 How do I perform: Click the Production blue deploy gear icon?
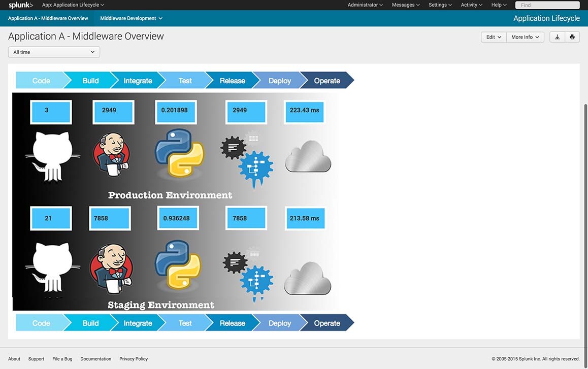tap(256, 168)
